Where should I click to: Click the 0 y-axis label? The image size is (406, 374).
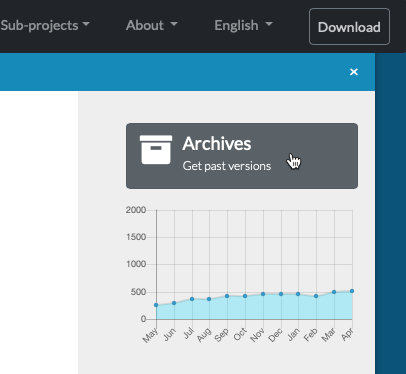(143, 319)
